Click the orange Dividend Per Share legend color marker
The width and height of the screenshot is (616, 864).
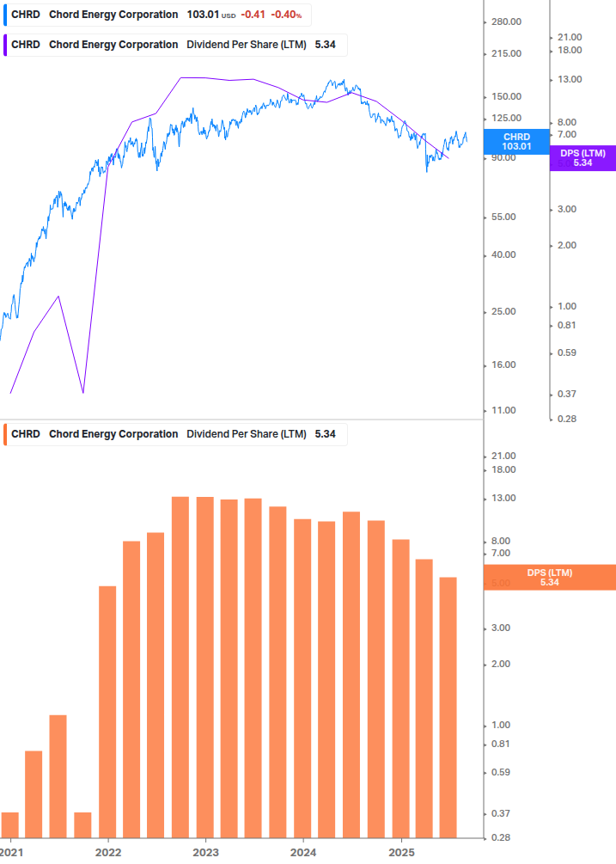5,434
